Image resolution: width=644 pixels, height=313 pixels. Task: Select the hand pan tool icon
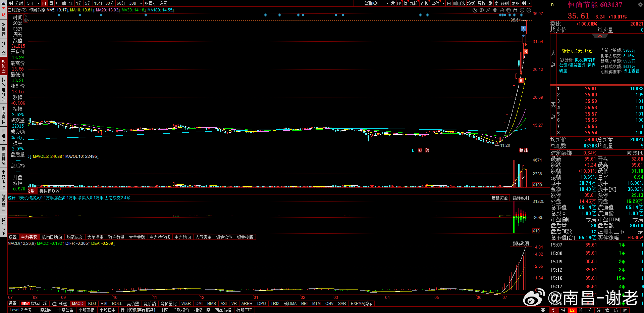coord(508,10)
